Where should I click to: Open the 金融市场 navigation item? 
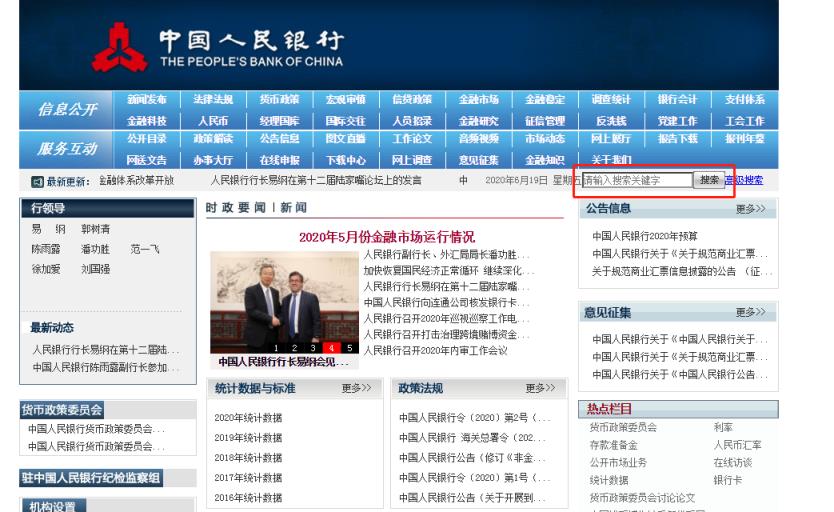pyautogui.click(x=479, y=99)
